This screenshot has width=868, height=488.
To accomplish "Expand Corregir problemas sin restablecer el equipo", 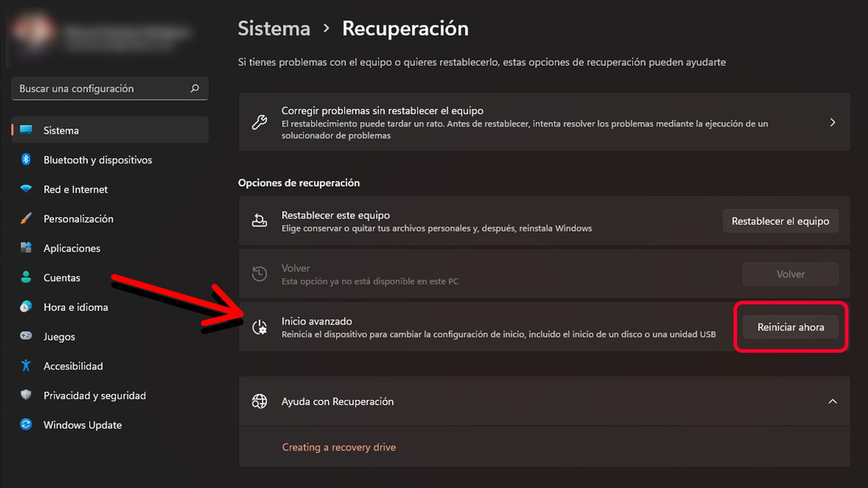I will [833, 122].
